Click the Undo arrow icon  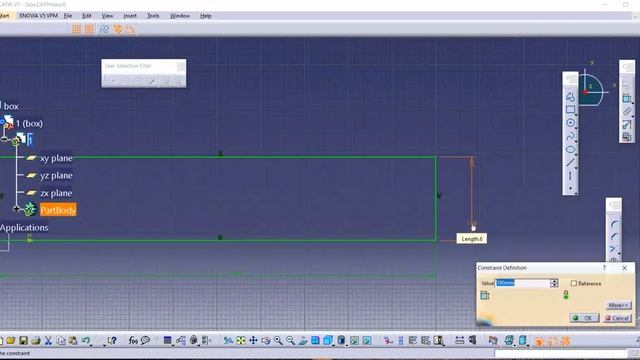coord(85,340)
